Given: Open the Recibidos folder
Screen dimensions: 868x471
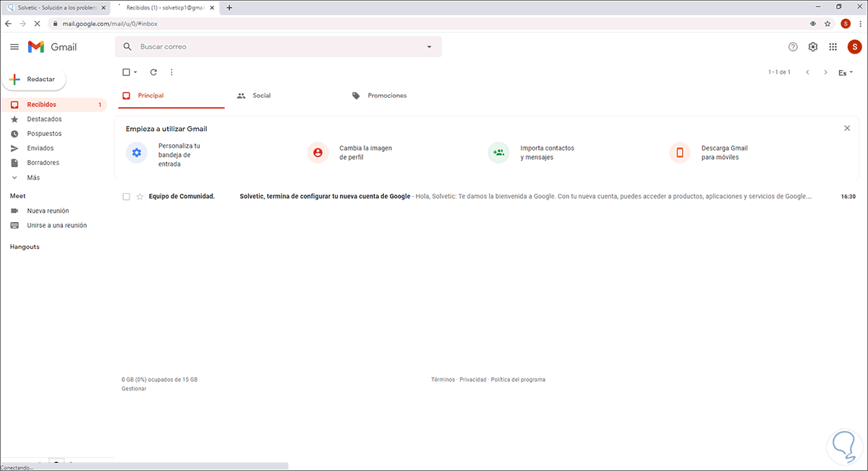Looking at the screenshot, I should 54,105.
